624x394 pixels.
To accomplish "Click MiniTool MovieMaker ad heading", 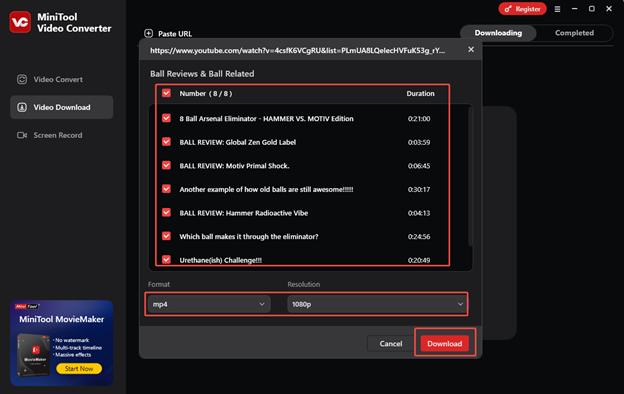I will click(x=62, y=319).
